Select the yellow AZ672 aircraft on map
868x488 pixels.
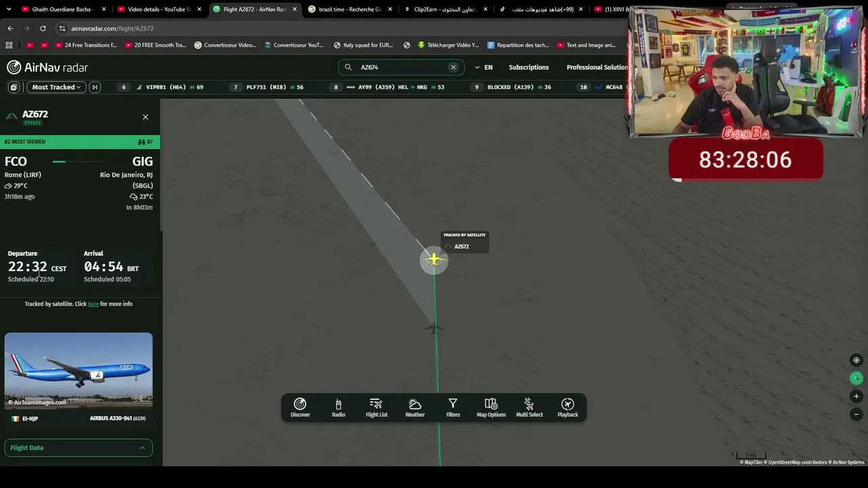[433, 259]
